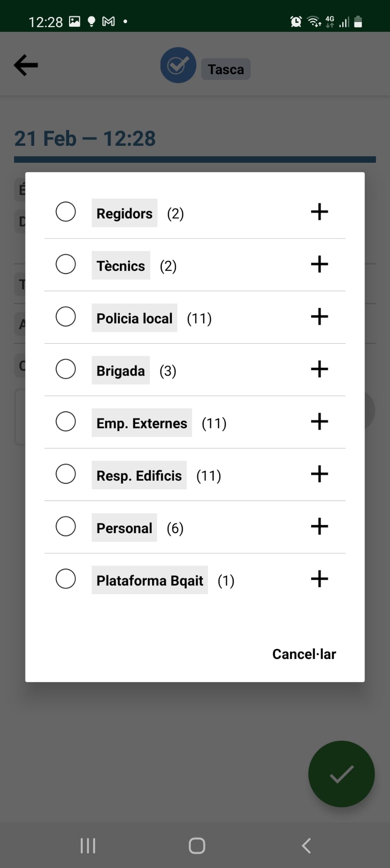Tap the Emp. Externes group label
Image resolution: width=390 pixels, height=868 pixels.
tap(141, 423)
